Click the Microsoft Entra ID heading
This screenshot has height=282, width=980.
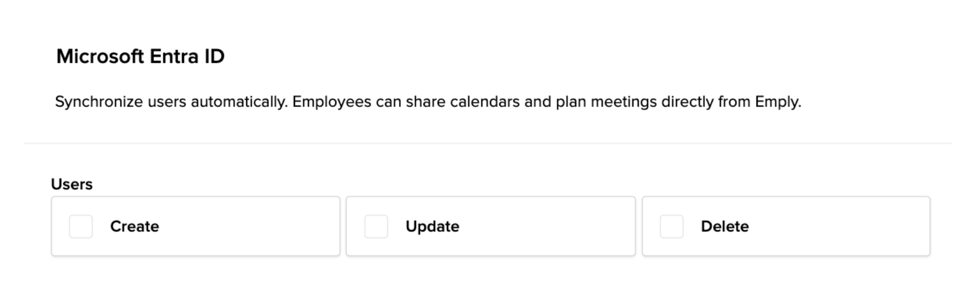140,57
